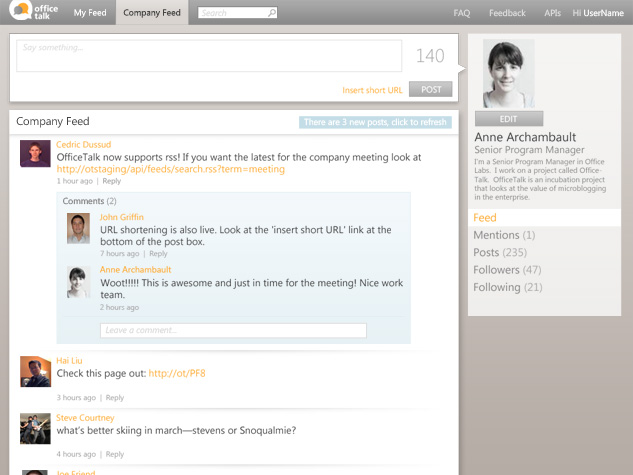Open Steve Courtney's name link
633x475 pixels.
[85, 418]
